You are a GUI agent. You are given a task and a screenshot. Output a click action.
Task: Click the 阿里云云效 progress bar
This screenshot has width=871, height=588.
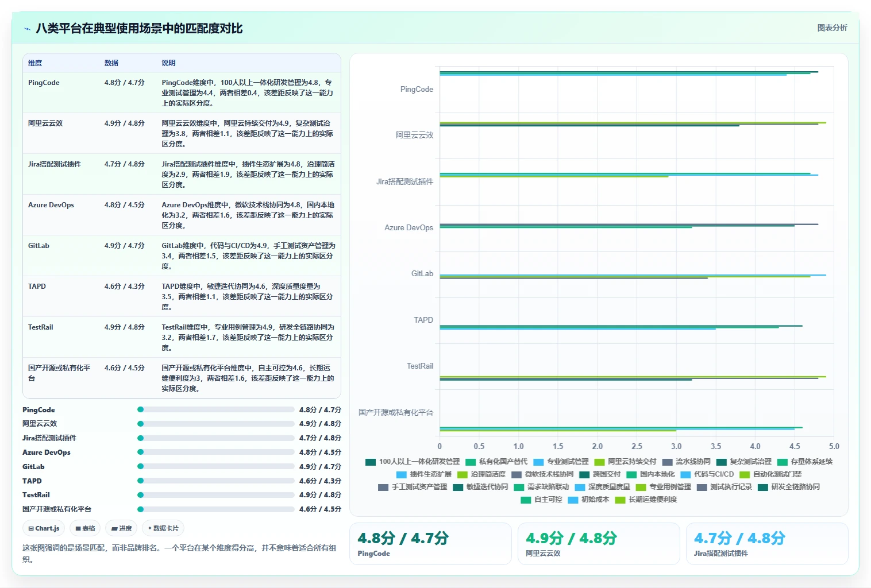(216, 424)
